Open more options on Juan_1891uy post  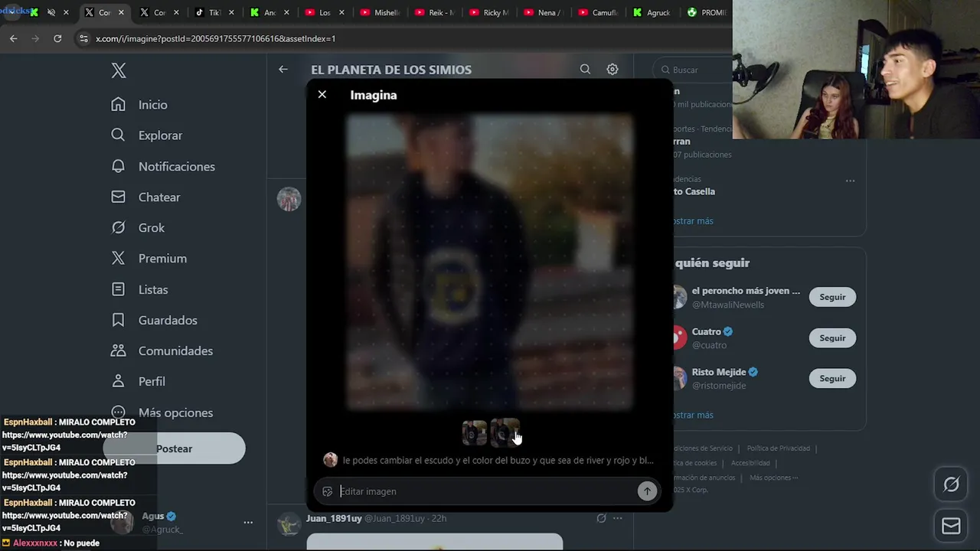(618, 518)
